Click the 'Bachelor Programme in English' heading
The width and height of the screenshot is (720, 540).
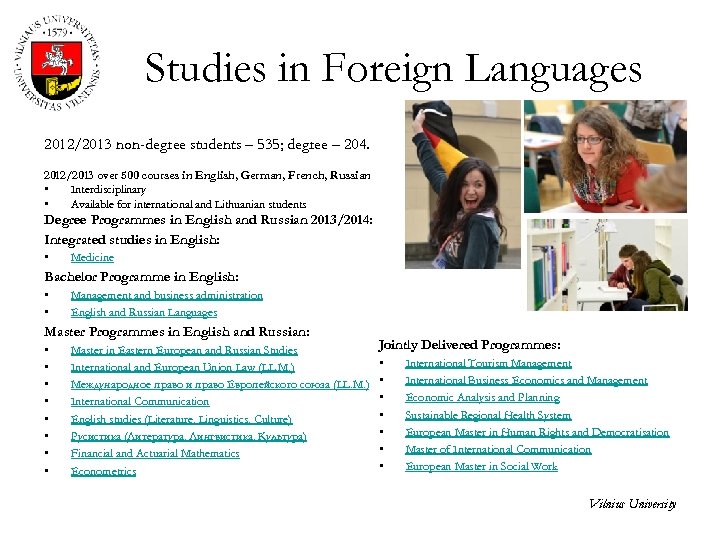click(x=141, y=277)
